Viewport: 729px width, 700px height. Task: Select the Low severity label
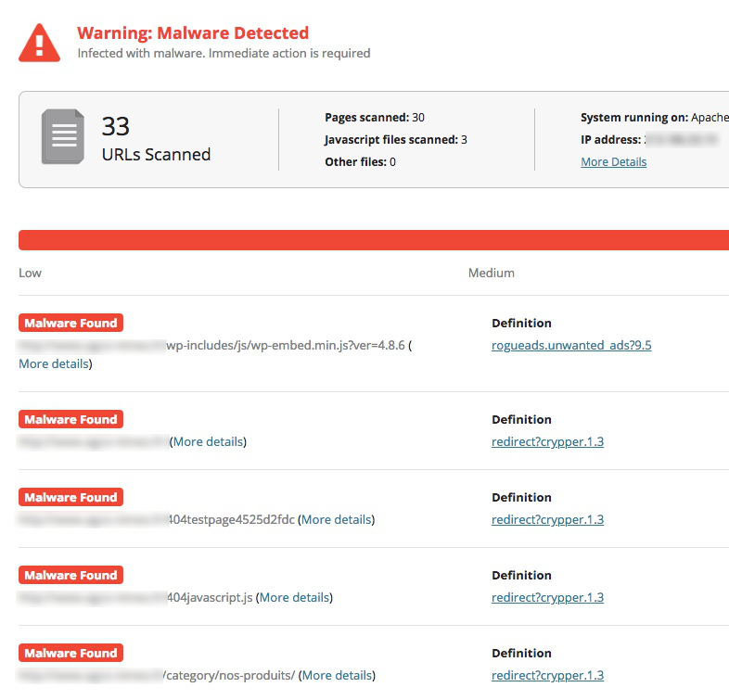click(x=30, y=273)
